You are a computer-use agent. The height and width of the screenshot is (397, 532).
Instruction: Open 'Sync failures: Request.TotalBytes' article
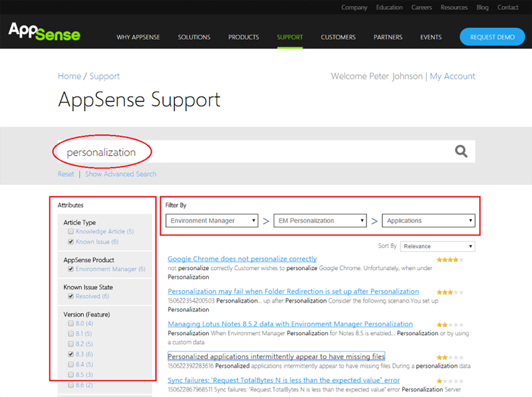284,380
